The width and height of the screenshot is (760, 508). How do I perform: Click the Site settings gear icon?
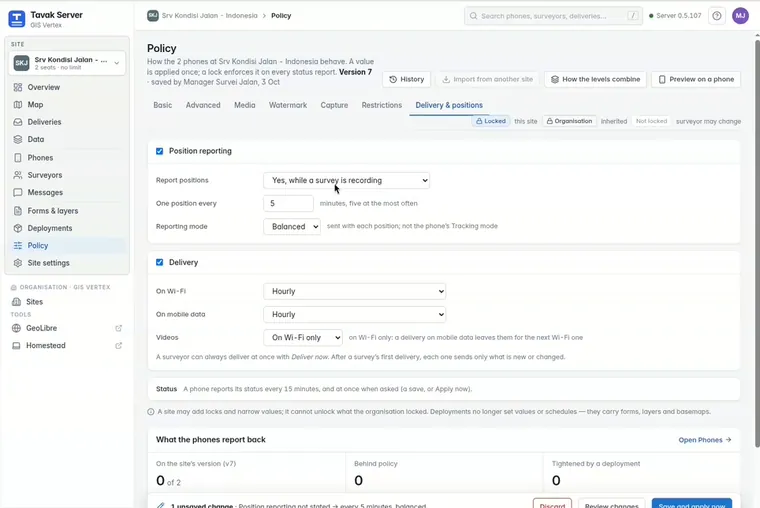pos(18,263)
